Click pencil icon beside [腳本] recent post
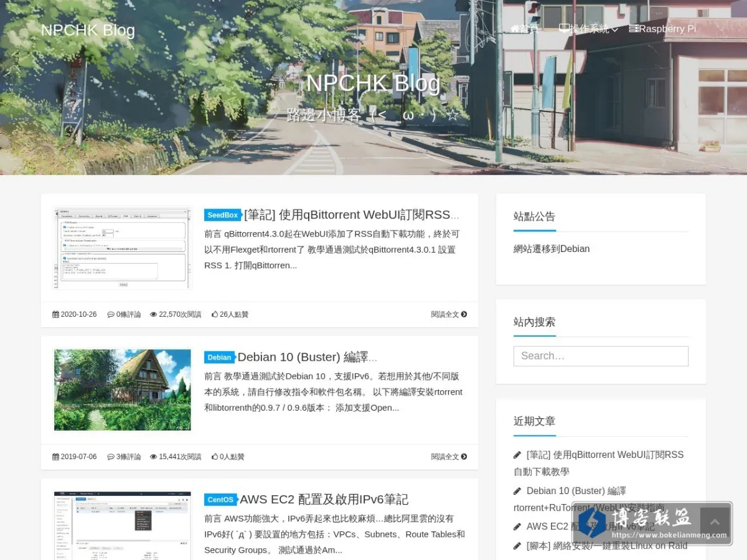Image resolution: width=747 pixels, height=560 pixels. pyautogui.click(x=517, y=546)
